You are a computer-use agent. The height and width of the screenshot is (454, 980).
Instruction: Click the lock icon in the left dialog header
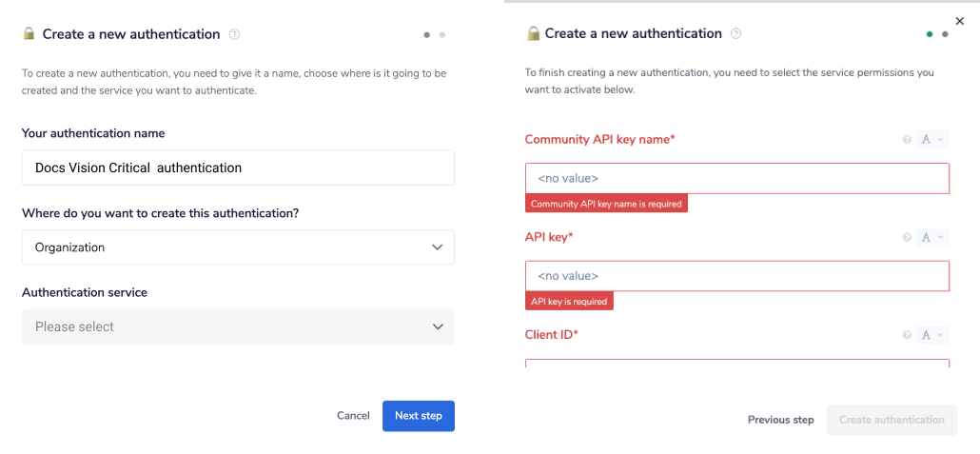point(29,34)
